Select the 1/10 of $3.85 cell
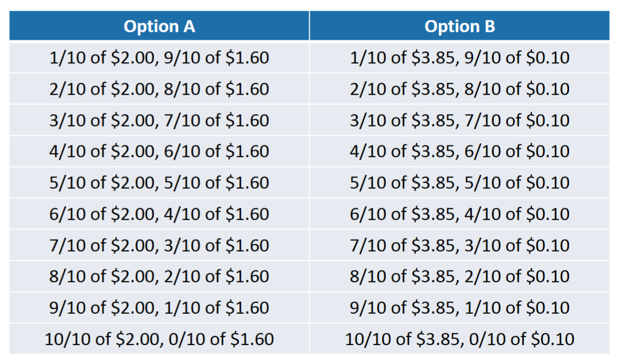Screen dimensions: 629x364 459,58
